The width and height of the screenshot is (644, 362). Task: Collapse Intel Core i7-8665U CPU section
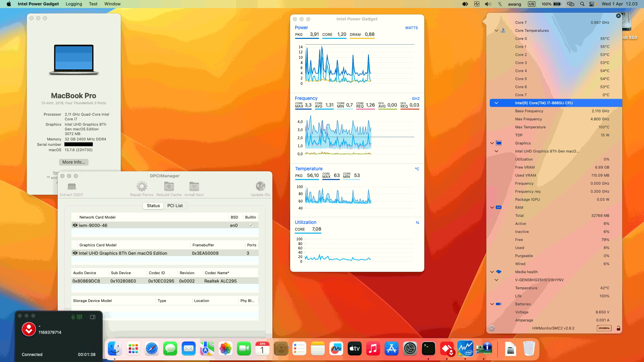point(496,103)
